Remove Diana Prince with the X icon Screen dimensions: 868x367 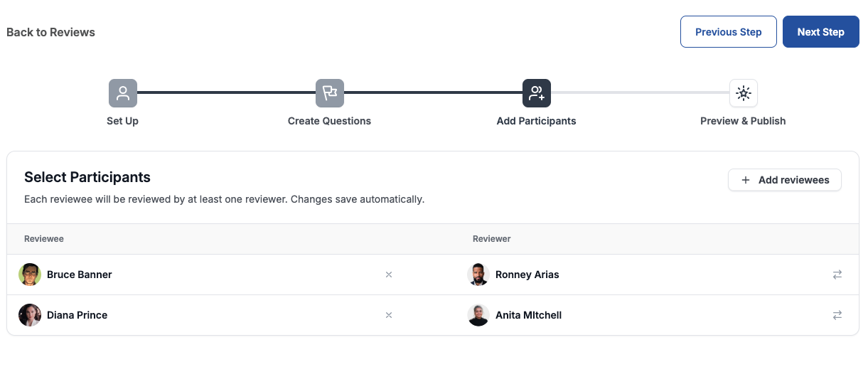pos(389,315)
